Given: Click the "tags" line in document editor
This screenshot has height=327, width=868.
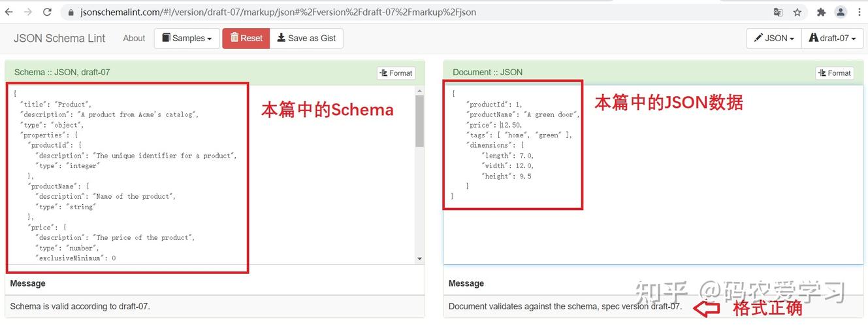Looking at the screenshot, I should tap(519, 135).
